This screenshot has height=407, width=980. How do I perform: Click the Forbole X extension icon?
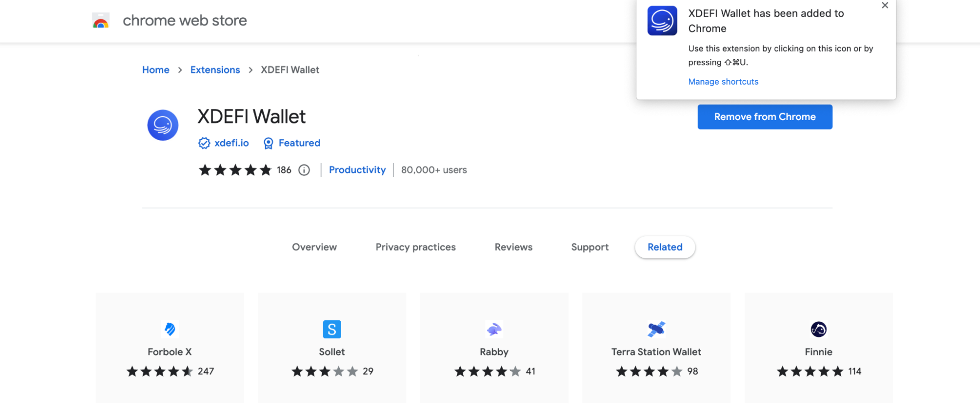[x=170, y=329]
